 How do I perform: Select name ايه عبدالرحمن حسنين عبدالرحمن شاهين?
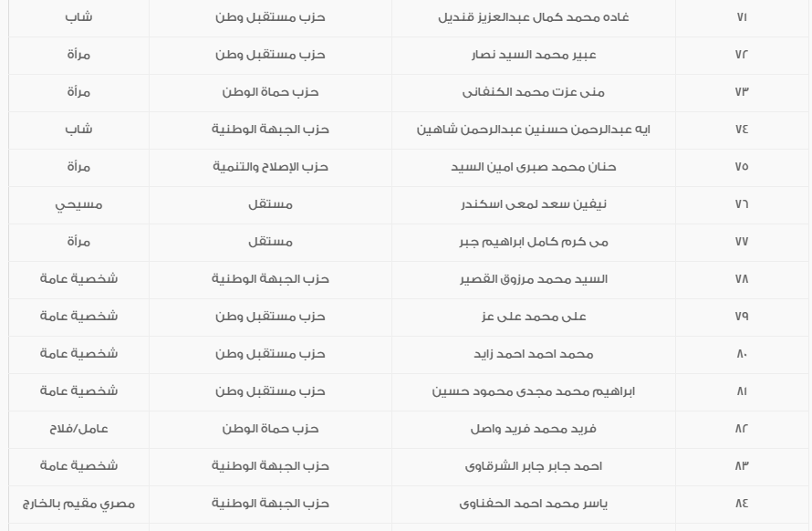pos(534,130)
